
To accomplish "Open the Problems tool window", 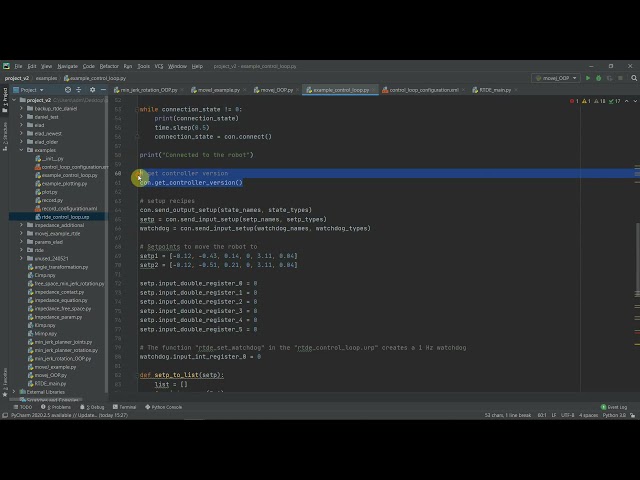I will point(56,407).
